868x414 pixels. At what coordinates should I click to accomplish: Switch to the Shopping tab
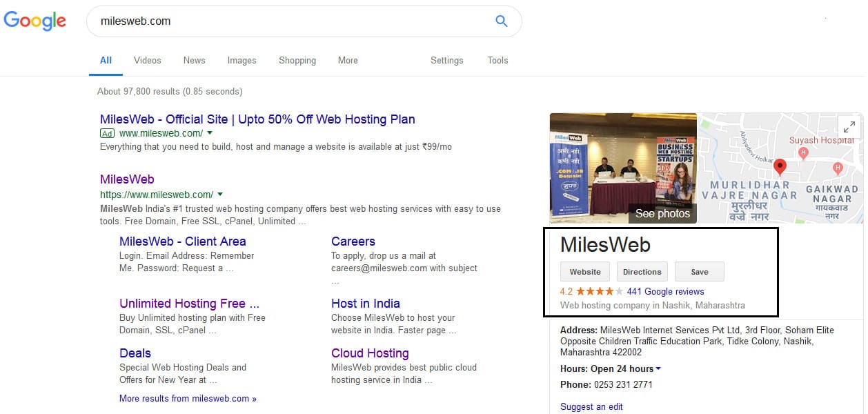297,61
